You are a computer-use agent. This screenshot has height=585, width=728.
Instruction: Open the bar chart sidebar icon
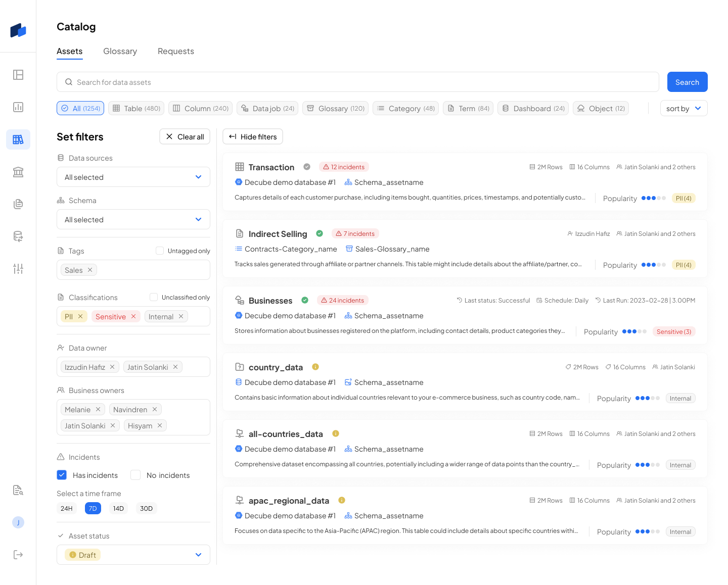(x=18, y=107)
